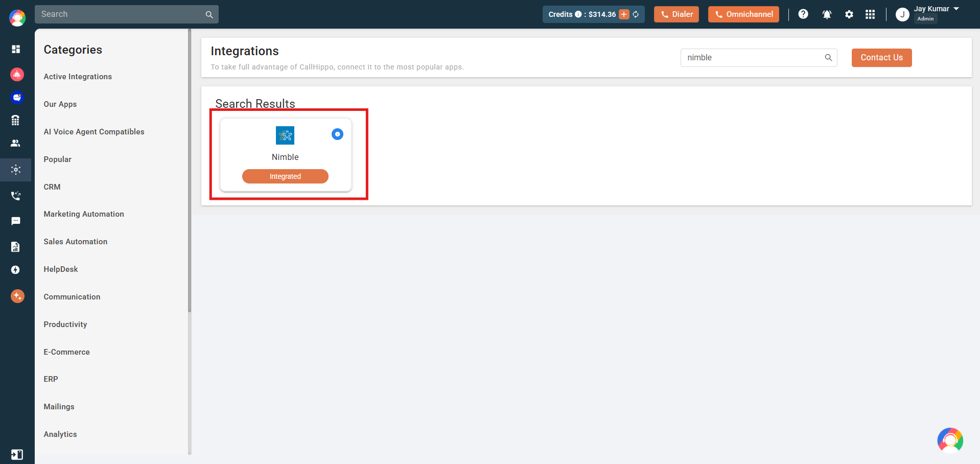Select E-Commerce category
This screenshot has height=464, width=980.
[x=67, y=352]
